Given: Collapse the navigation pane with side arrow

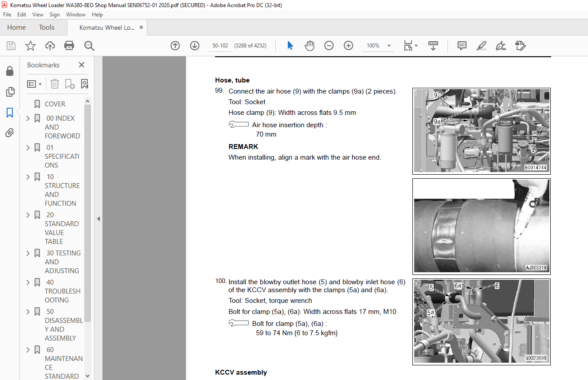Looking at the screenshot, I should 98,219.
